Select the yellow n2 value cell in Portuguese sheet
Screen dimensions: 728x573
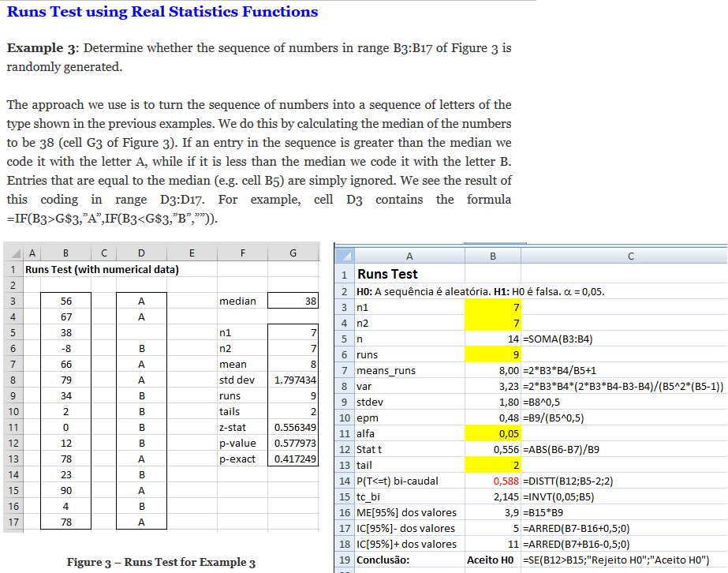493,324
